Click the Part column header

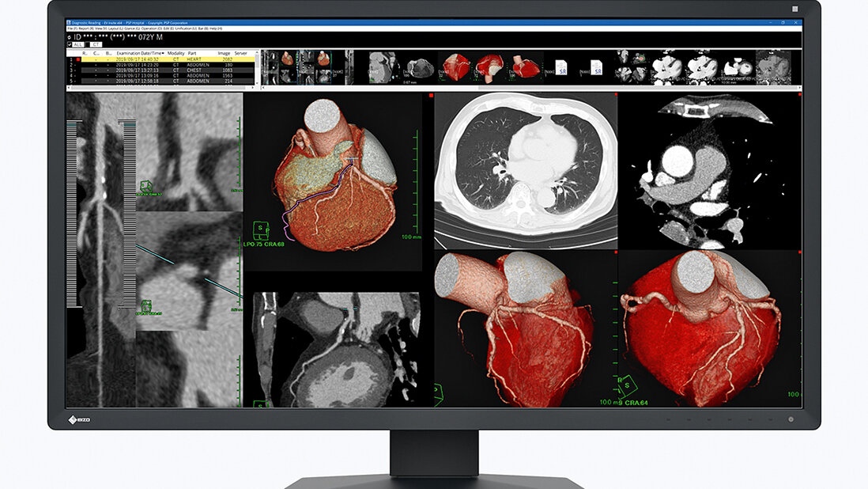(x=193, y=53)
